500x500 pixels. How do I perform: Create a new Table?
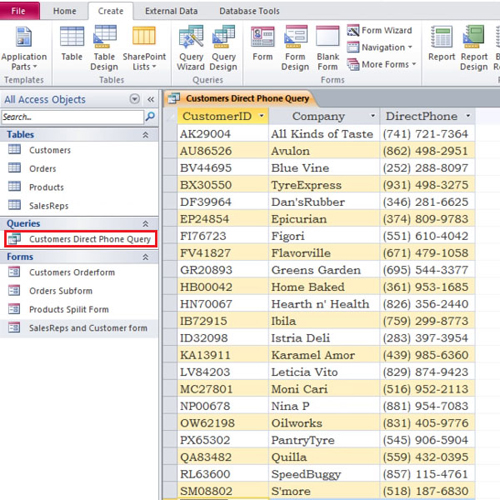click(72, 44)
